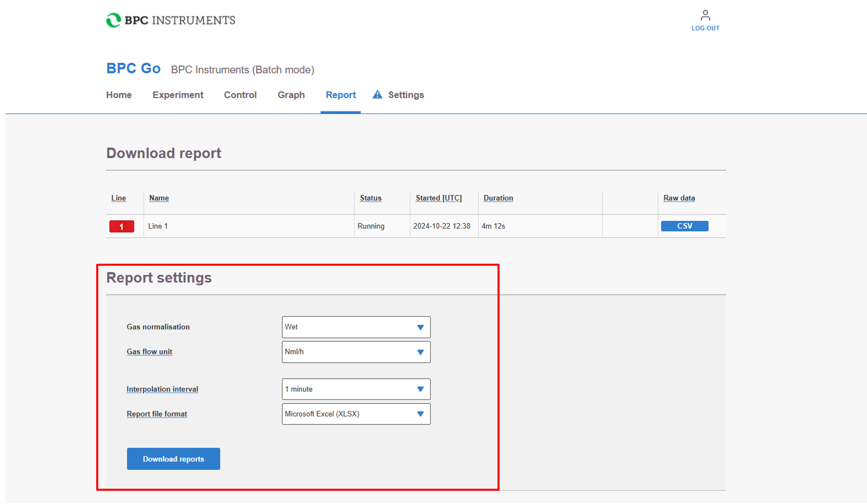Click the user profile icon
Image resolution: width=867 pixels, height=504 pixels.
(705, 15)
